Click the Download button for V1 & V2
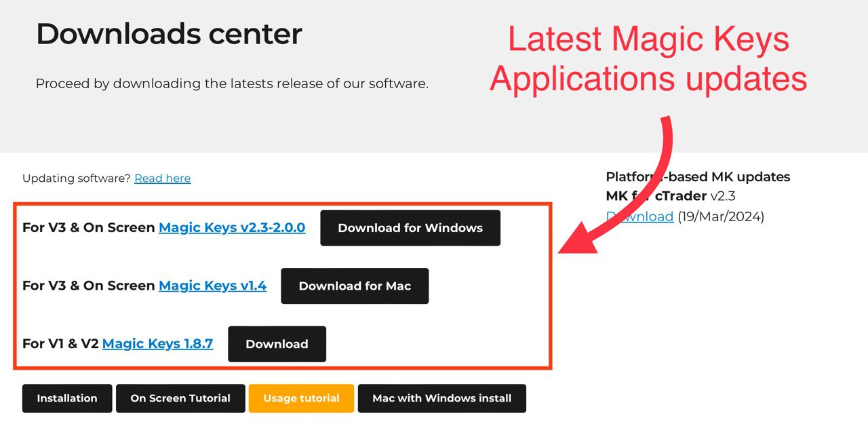Image resolution: width=868 pixels, height=424 pixels. pos(277,344)
